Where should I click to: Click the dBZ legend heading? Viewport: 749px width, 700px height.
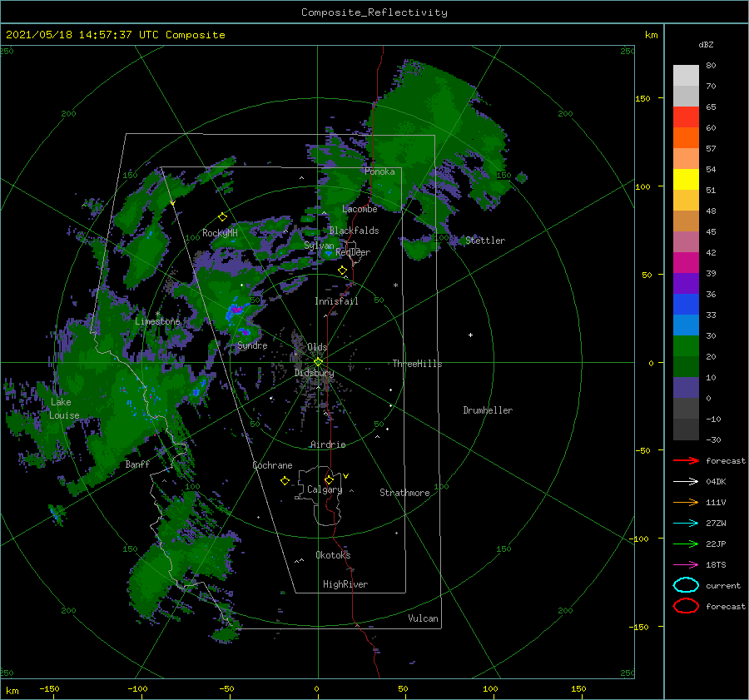(x=706, y=44)
